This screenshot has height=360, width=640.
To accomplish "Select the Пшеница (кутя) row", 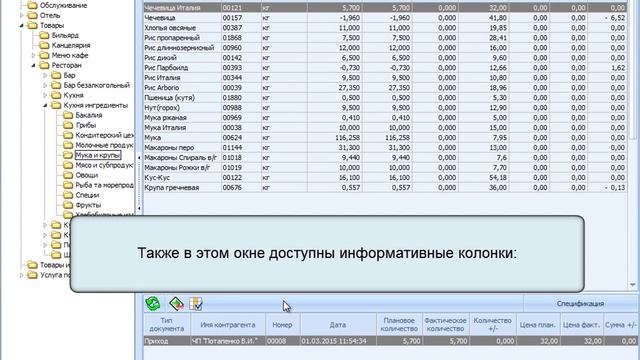I will point(385,98).
